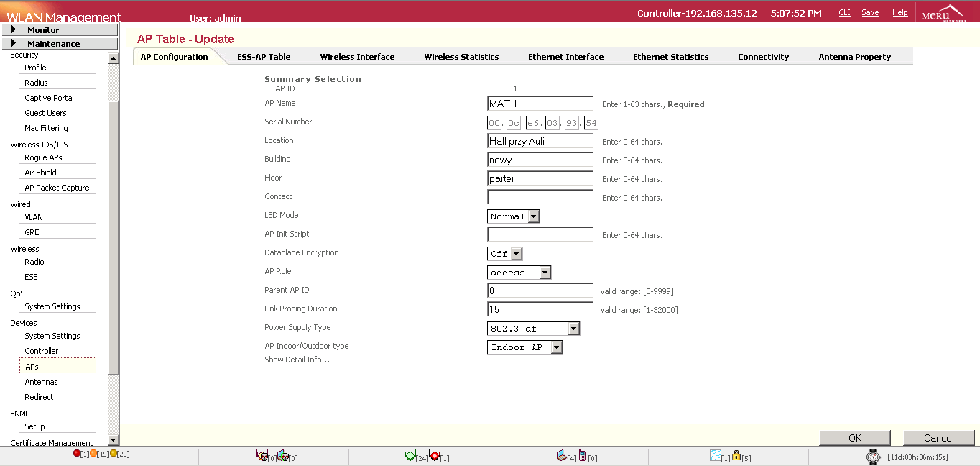980x466 pixels.
Task: Click the orange alarm status icon
Action: (x=93, y=454)
